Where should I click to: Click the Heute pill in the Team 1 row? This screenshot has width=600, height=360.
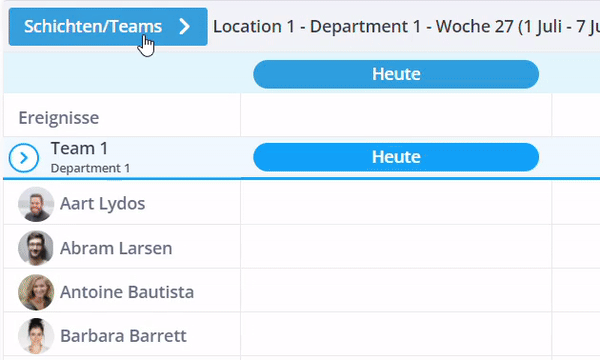pos(396,157)
